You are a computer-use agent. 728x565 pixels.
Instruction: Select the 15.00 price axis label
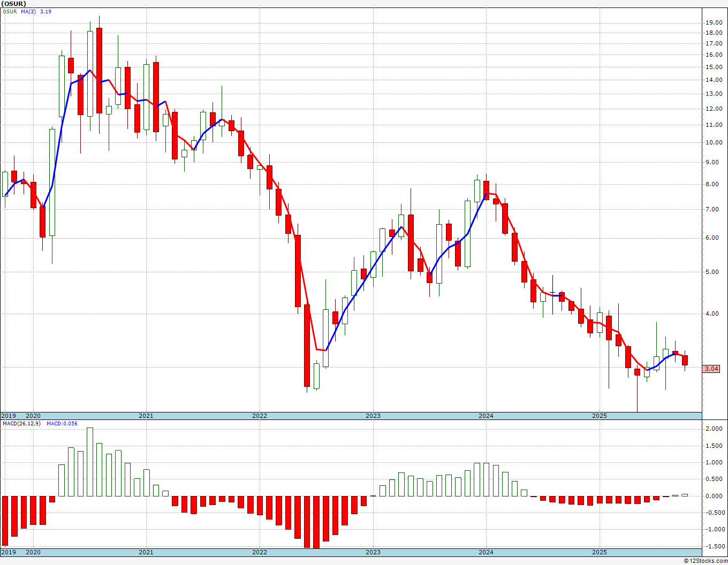[x=714, y=67]
